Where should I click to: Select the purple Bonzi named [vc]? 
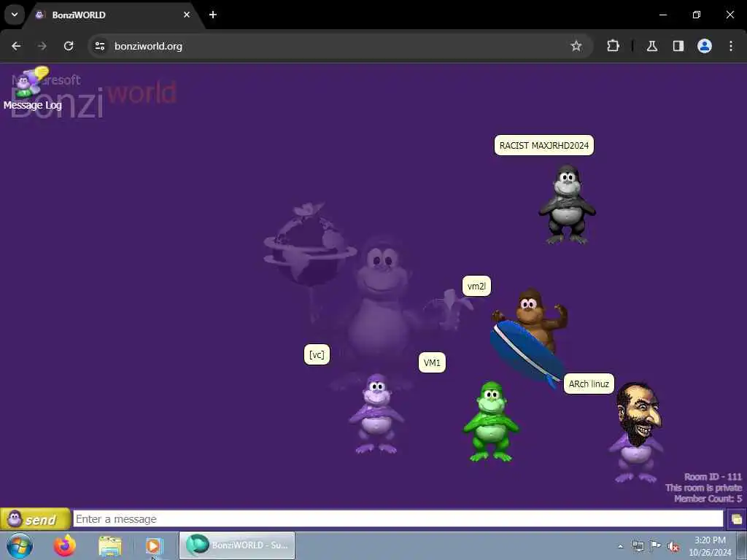point(376,413)
